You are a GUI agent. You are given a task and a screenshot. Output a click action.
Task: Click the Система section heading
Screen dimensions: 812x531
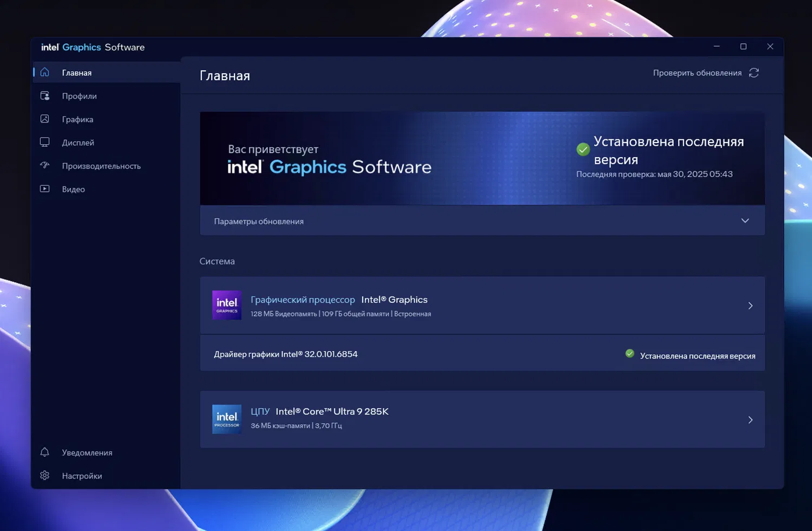[217, 261]
